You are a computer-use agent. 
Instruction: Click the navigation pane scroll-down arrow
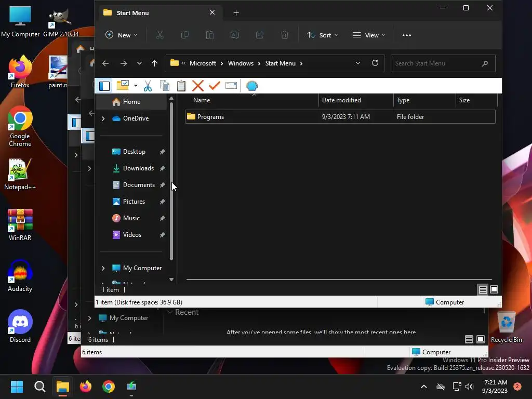click(x=171, y=280)
